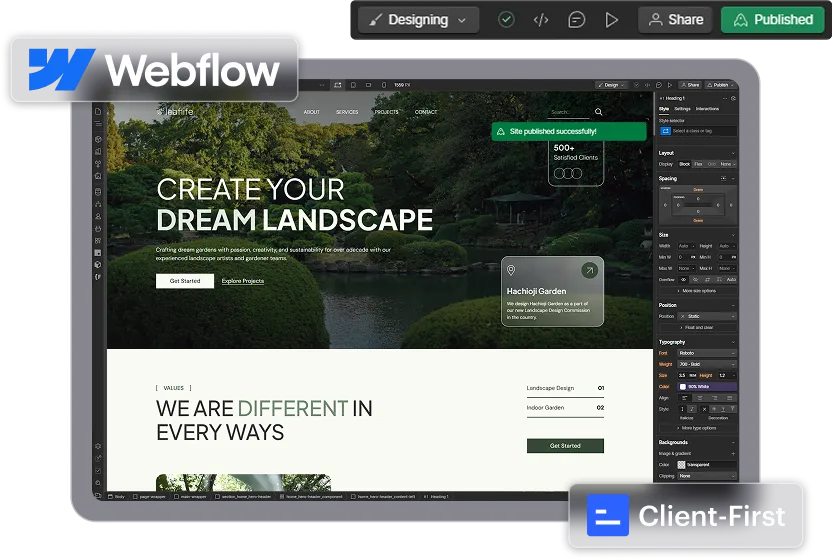Open the Apps grid icon in left sidebar

(98, 241)
